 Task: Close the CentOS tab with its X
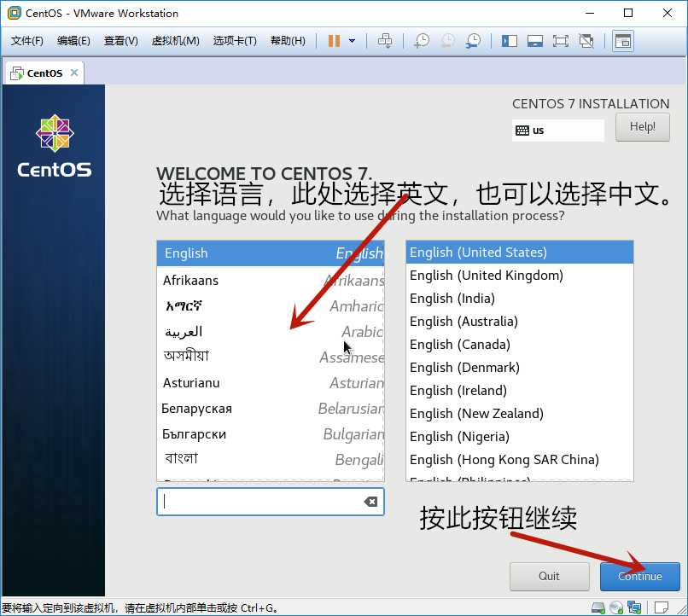74,73
